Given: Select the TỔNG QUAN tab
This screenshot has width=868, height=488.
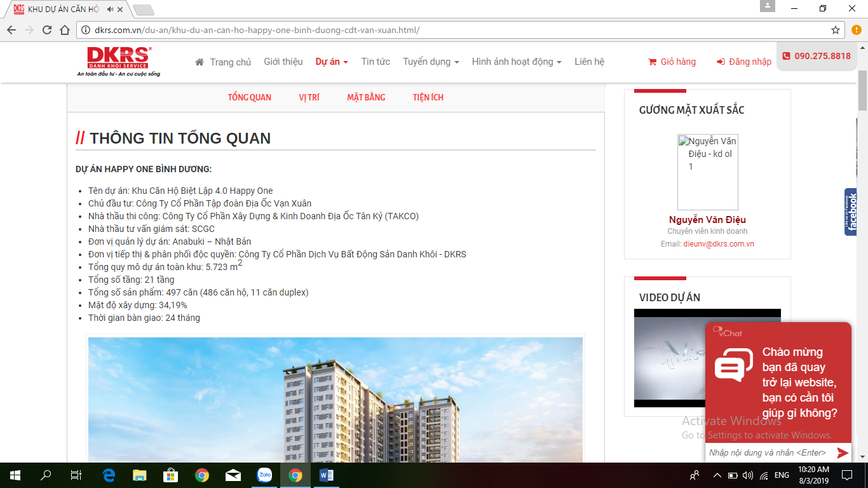Looking at the screenshot, I should tap(250, 97).
